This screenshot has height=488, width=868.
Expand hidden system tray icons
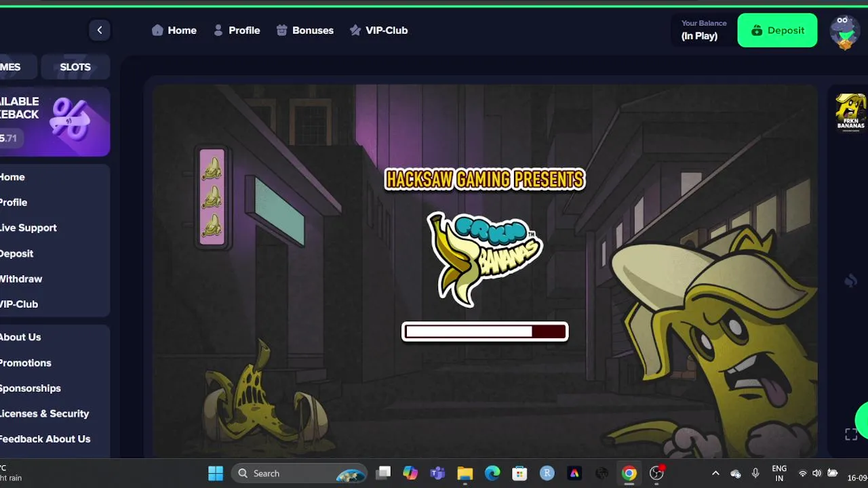click(x=715, y=473)
